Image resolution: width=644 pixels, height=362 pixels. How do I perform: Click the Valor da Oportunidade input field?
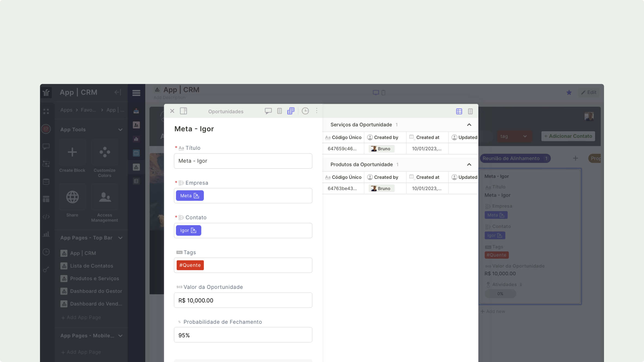(243, 300)
